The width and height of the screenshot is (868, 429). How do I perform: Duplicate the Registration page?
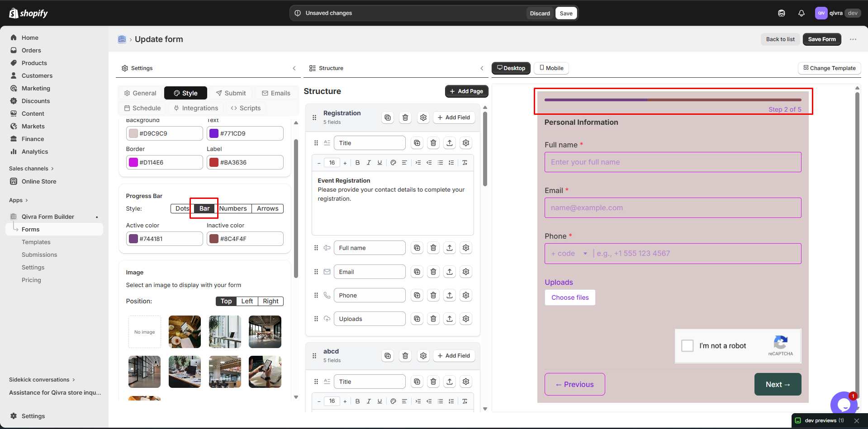[388, 118]
